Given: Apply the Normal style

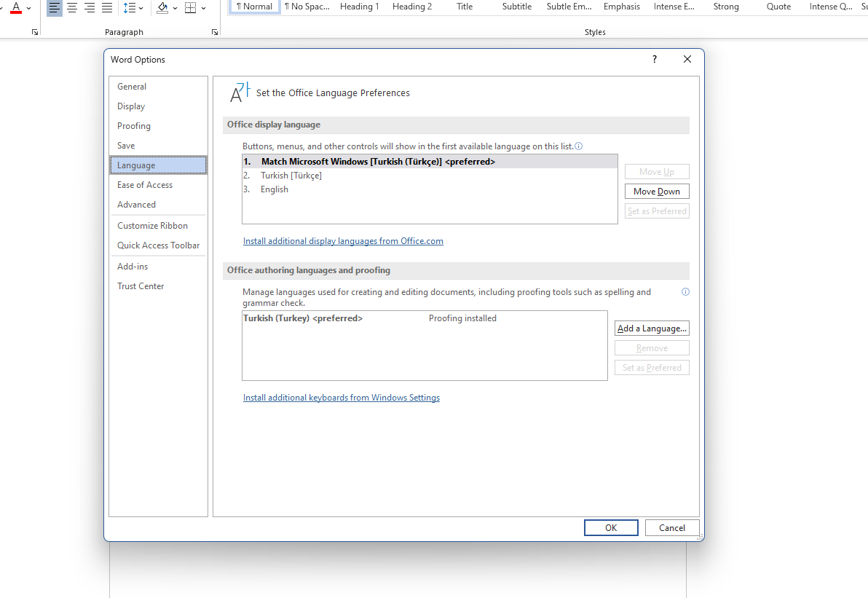Looking at the screenshot, I should tap(255, 7).
